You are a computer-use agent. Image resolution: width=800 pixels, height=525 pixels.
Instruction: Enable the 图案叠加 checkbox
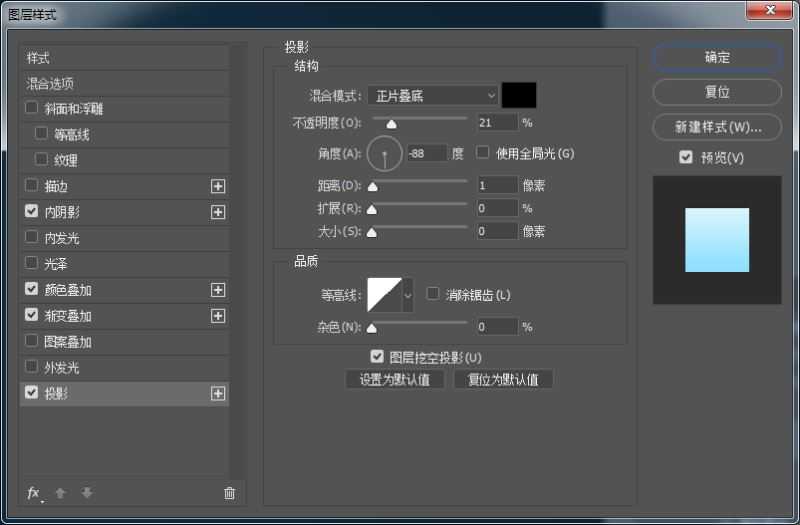[x=32, y=340]
